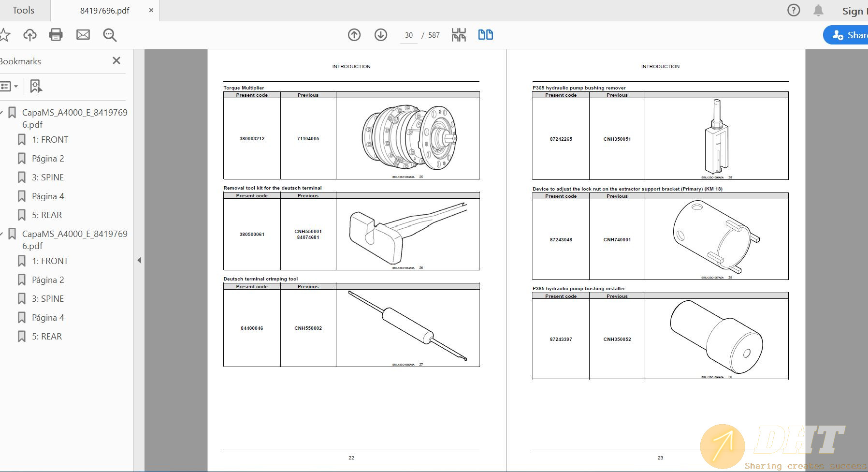Open the help question mark icon
Screen dimensions: 868x472
click(x=794, y=10)
